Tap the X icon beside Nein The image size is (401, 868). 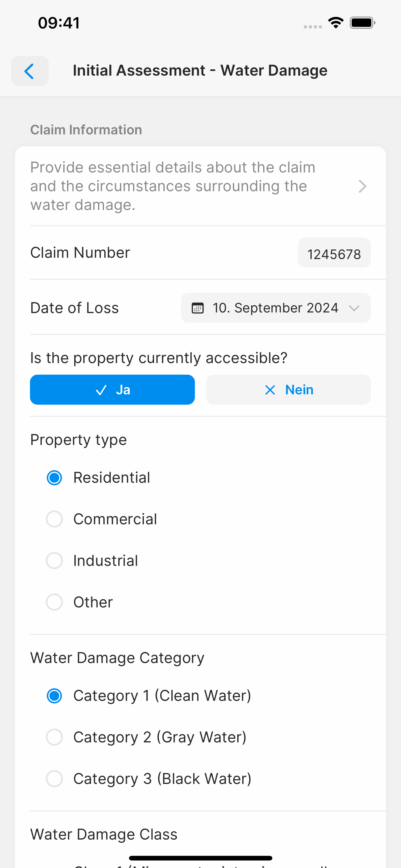[x=270, y=390]
